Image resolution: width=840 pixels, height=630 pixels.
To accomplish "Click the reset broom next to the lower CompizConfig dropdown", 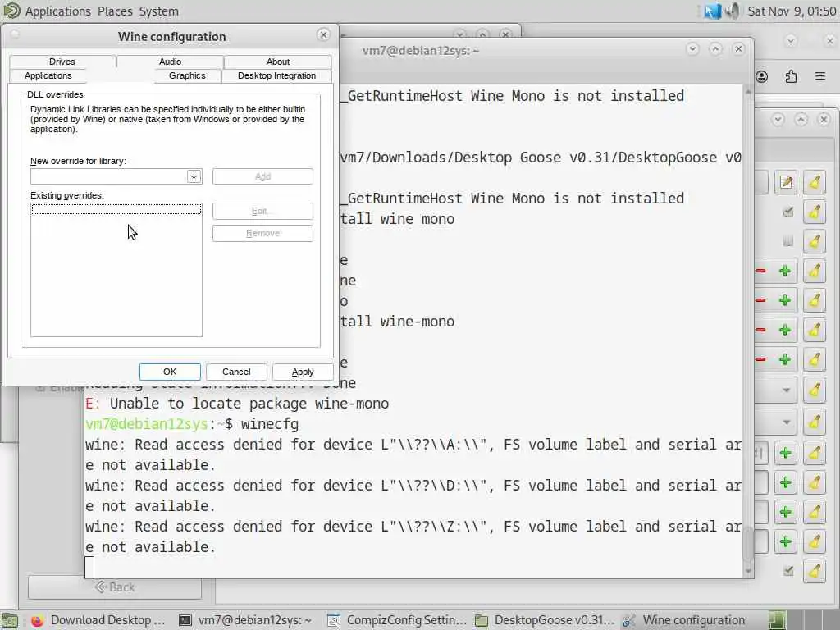I will coord(815,422).
